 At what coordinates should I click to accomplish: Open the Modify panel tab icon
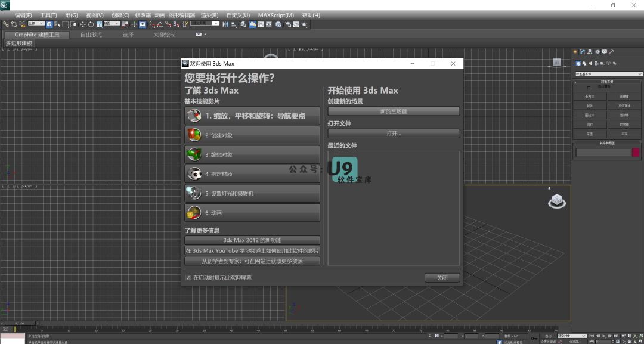coord(583,52)
